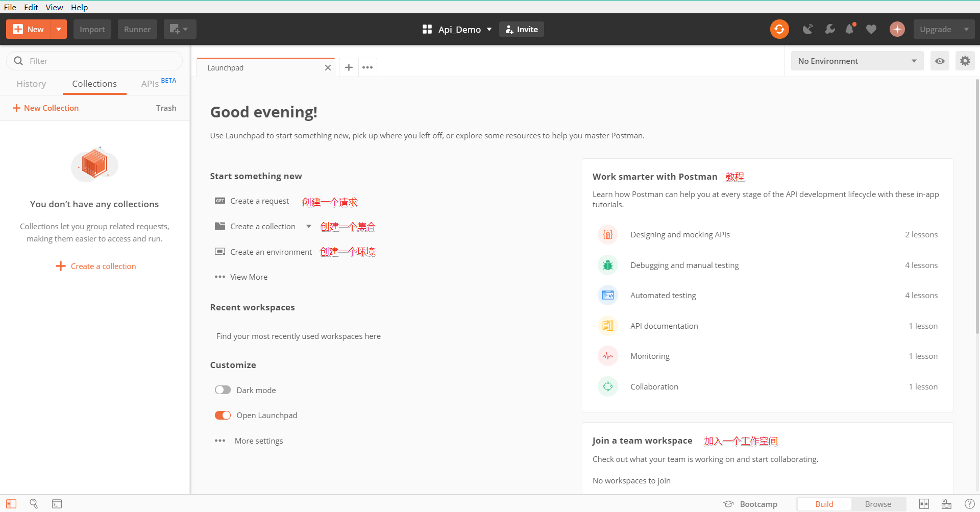
Task: Open the Edit menu
Action: click(x=31, y=7)
